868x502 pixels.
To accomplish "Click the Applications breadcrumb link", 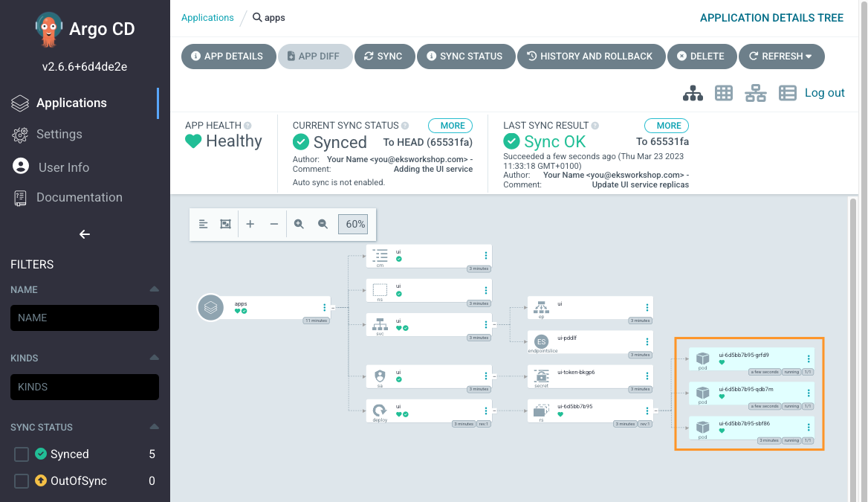I will point(207,18).
